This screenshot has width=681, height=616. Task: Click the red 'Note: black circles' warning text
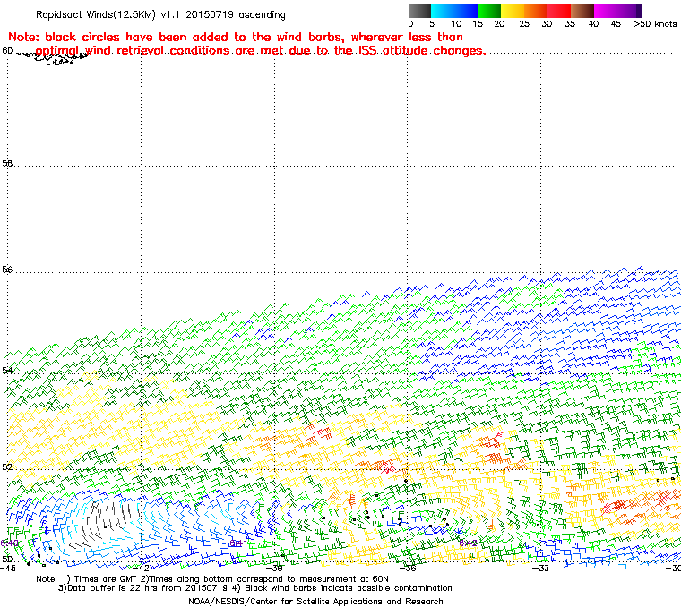click(x=246, y=43)
